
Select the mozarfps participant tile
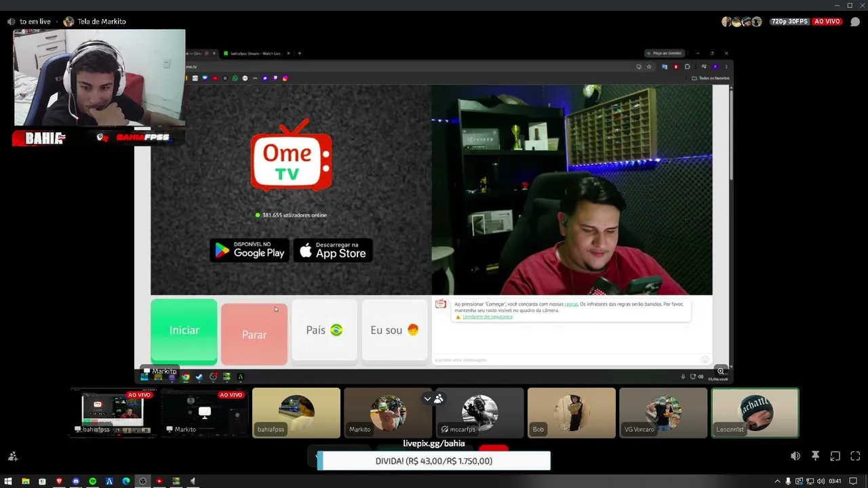[479, 413]
